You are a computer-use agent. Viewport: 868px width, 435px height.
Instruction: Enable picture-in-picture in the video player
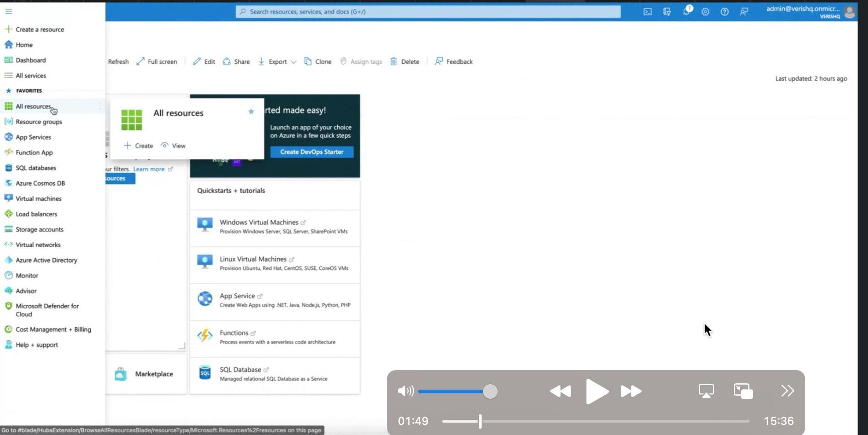point(743,391)
